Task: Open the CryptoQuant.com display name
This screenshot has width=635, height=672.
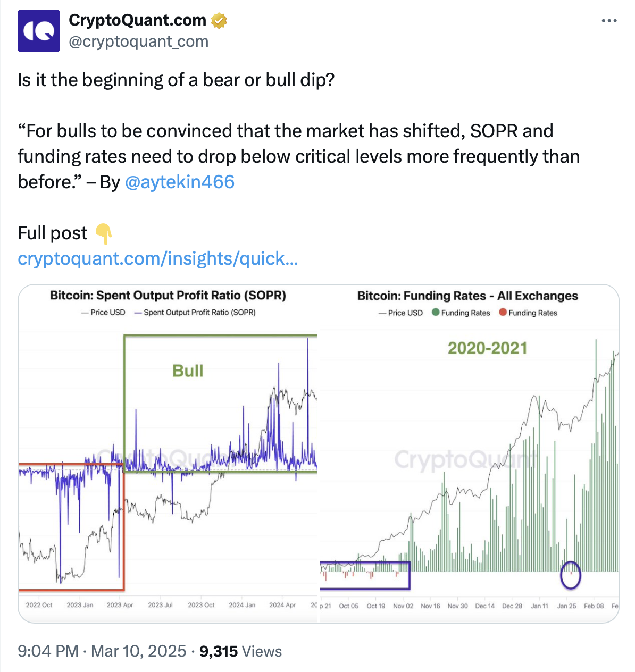Action: click(x=137, y=20)
